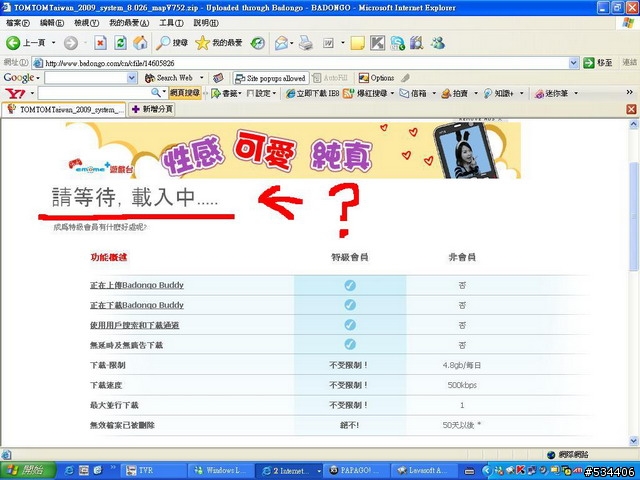Click the Yahoo search magnifier icon
Screen dimensions: 640x480
pos(156,93)
